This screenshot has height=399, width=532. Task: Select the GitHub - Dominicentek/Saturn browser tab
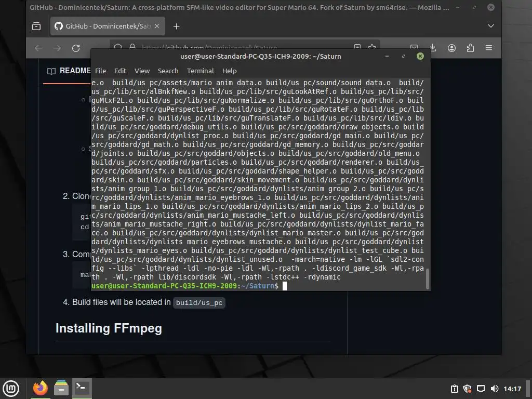[108, 26]
